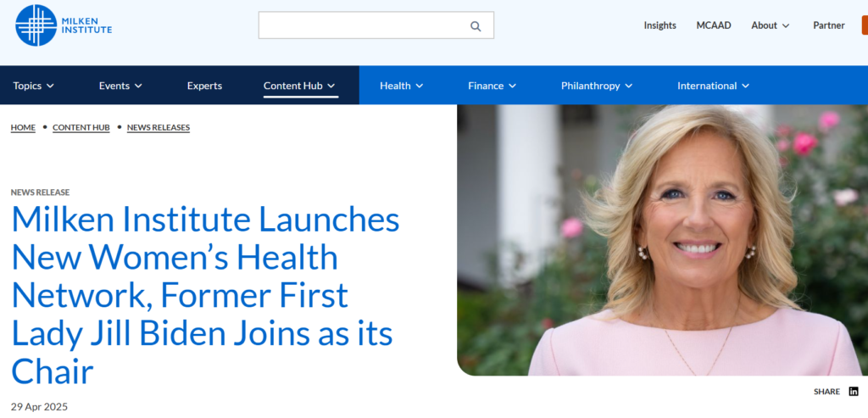Open the Insights link in top navigation

(659, 25)
